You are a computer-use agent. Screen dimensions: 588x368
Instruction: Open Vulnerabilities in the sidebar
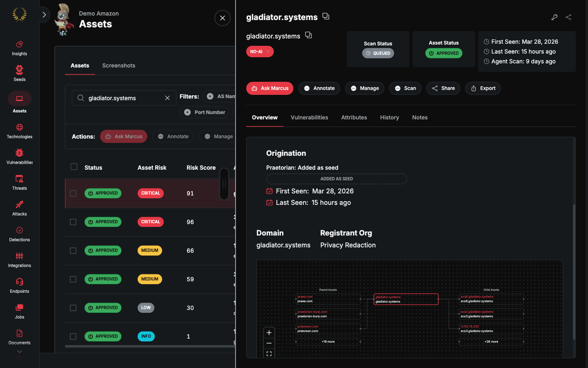pyautogui.click(x=19, y=157)
